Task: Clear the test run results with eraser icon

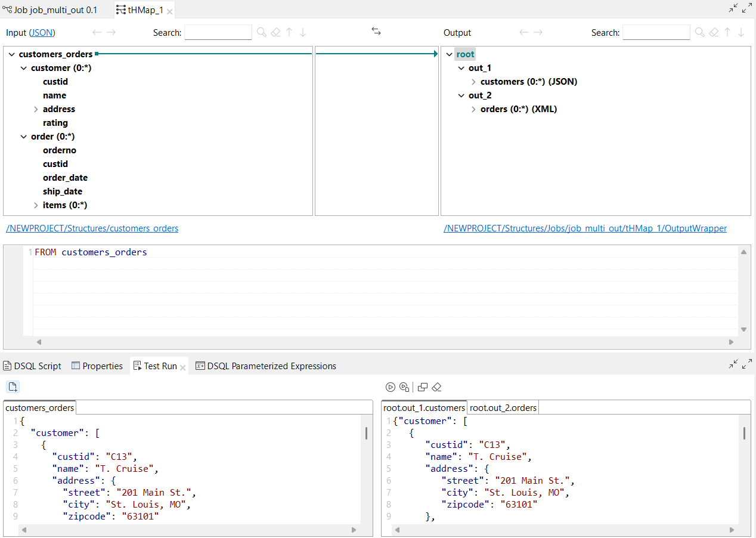Action: coord(436,387)
